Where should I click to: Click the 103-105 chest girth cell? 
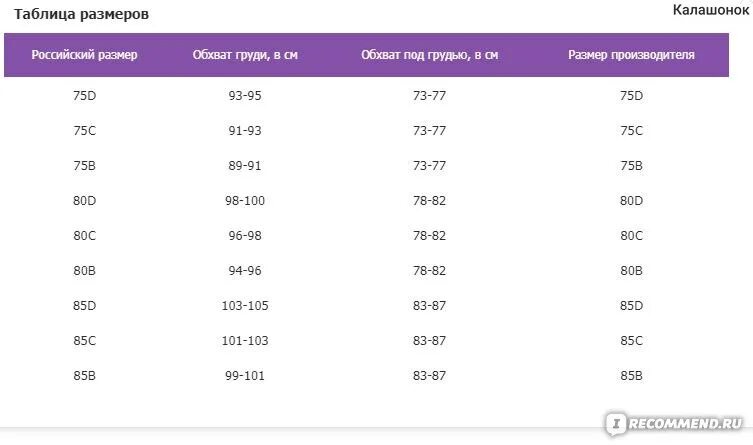(x=245, y=306)
